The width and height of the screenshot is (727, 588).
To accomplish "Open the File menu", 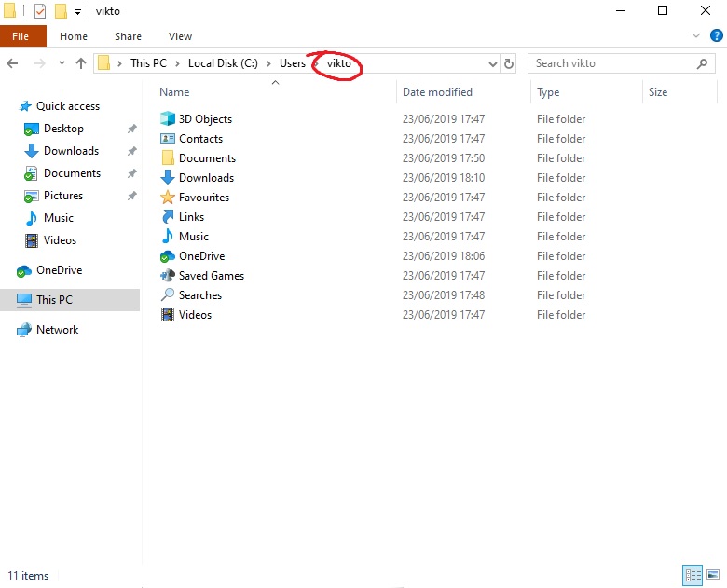I will (23, 36).
